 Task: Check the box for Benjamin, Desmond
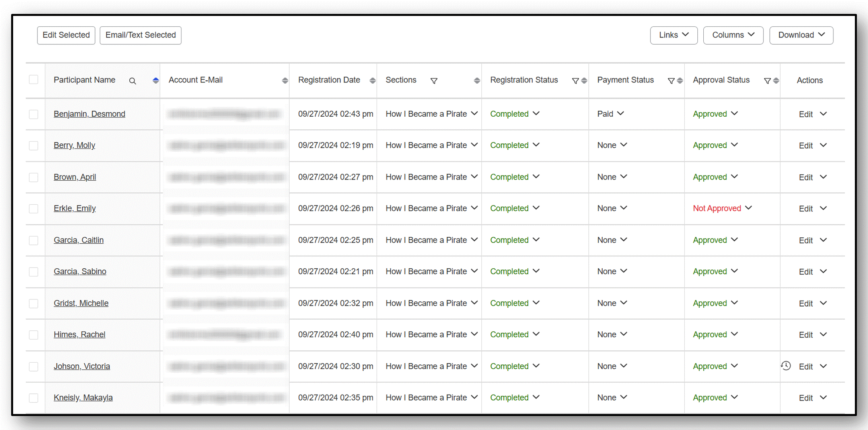33,114
